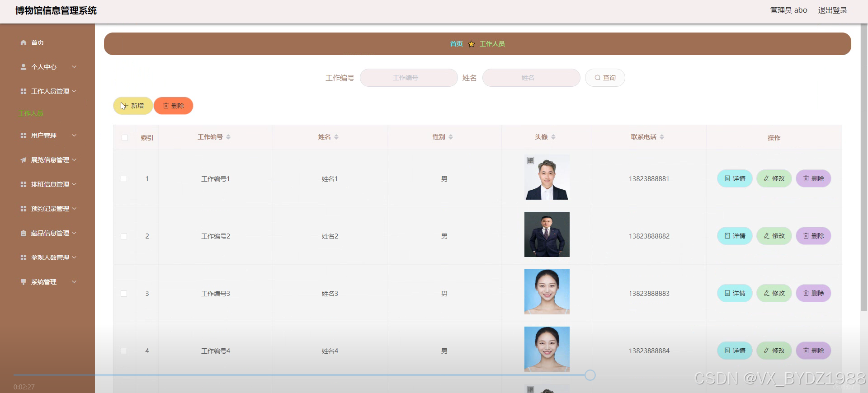Expand 预约记录管理 with its chevron arrow

coord(74,209)
